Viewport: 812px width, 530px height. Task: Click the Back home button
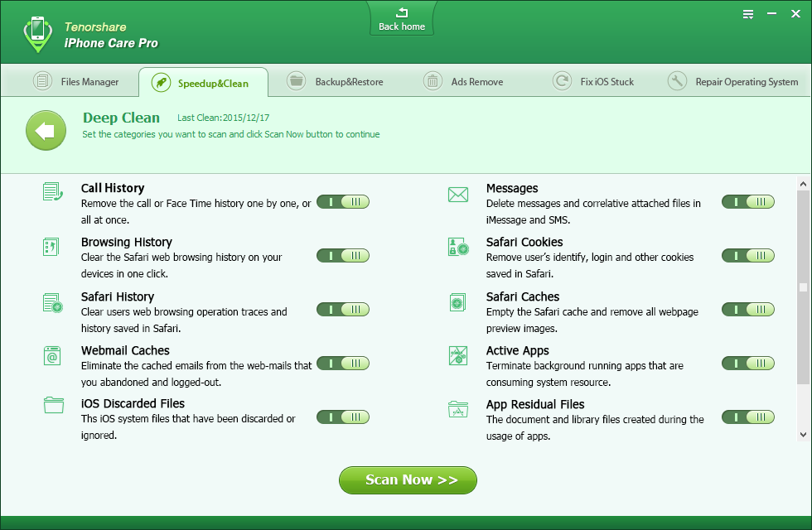point(402,20)
